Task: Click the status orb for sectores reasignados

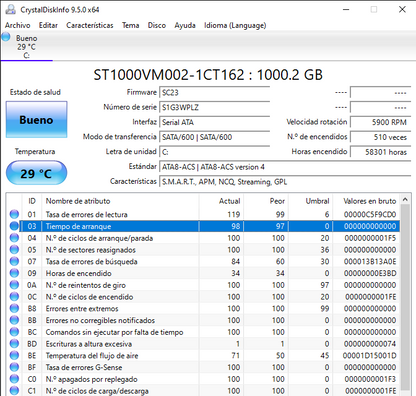Action: tap(14, 250)
